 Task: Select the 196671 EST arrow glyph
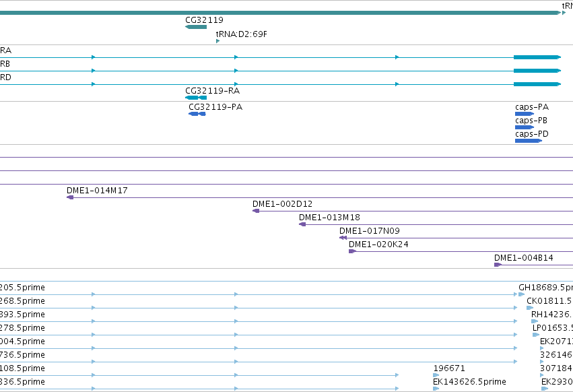click(436, 375)
